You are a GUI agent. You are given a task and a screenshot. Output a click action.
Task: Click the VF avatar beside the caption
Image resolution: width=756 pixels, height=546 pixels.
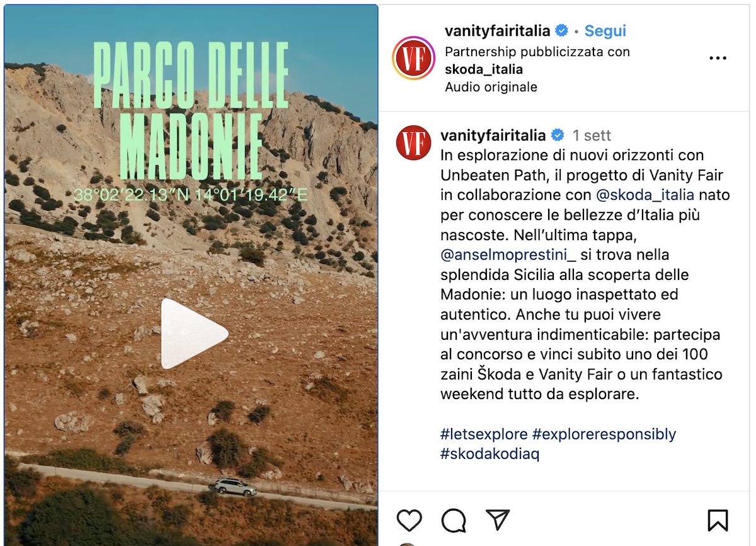pyautogui.click(x=413, y=142)
